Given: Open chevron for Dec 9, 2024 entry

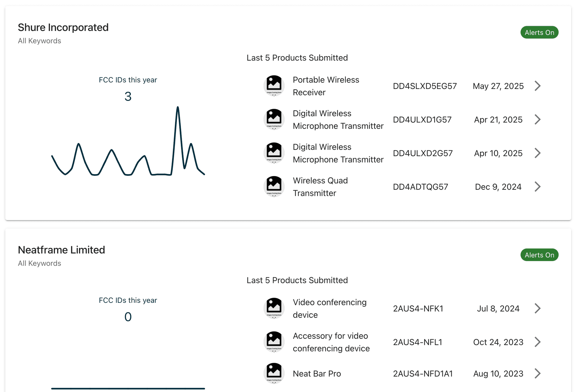Looking at the screenshot, I should tap(538, 187).
